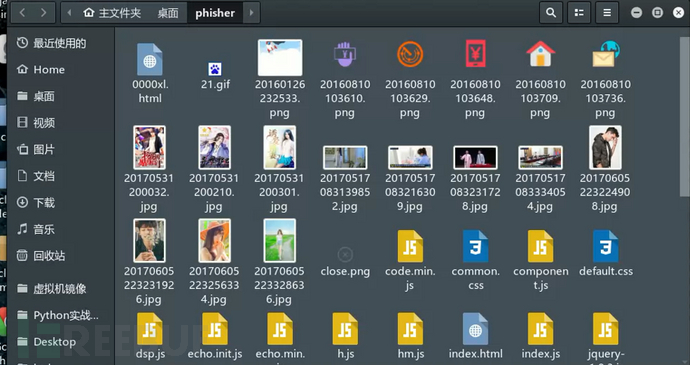Select the 20170531200210.jpg thumbnail
Viewport: 690px width, 365px height.
click(214, 147)
